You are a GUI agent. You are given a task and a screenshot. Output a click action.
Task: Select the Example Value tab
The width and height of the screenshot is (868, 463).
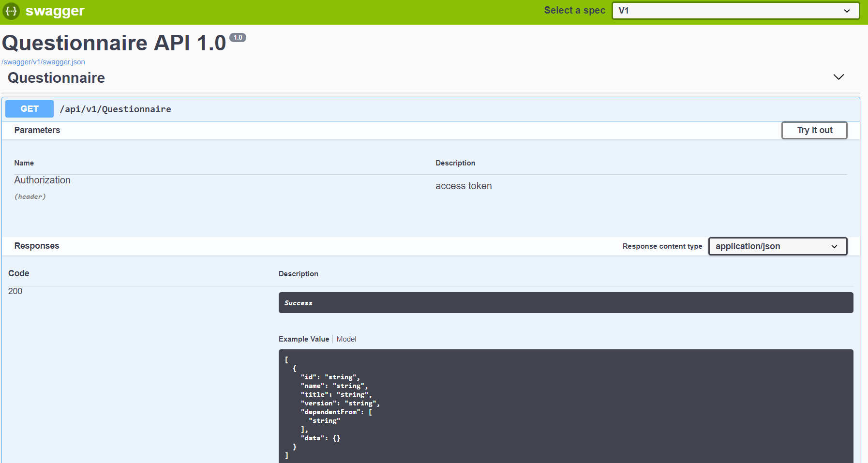tap(304, 339)
